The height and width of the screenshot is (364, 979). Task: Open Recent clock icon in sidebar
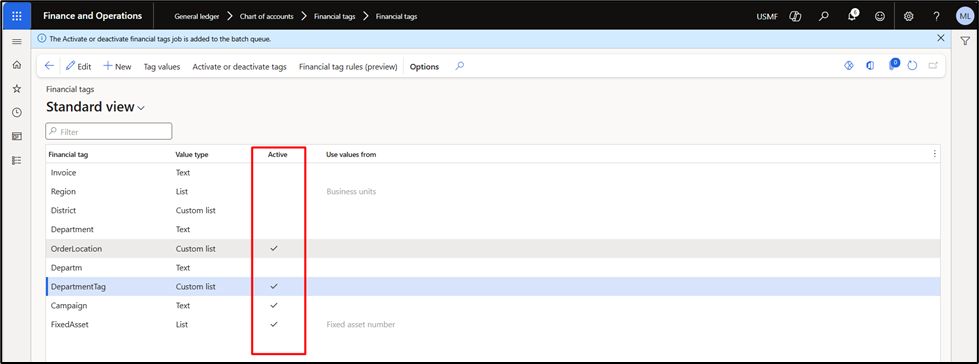[x=17, y=112]
